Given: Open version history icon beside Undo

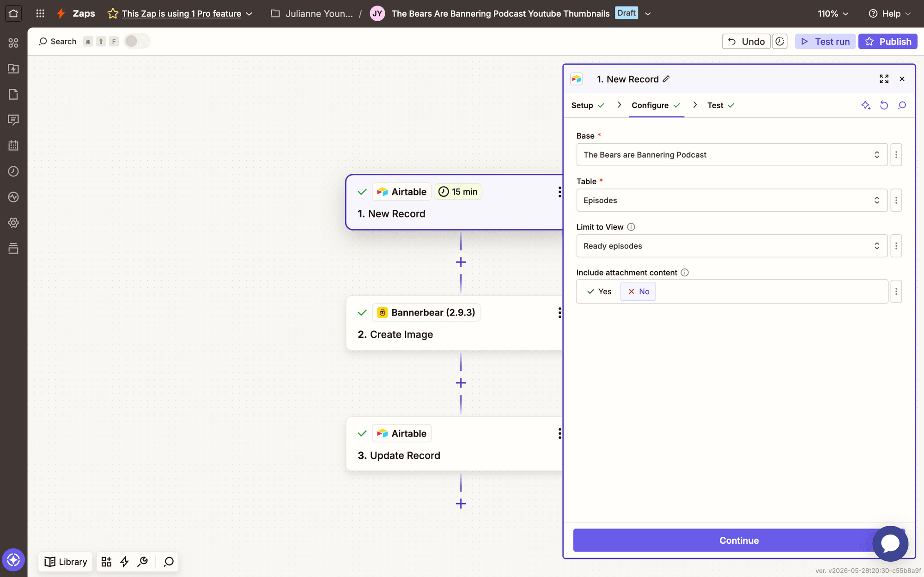Looking at the screenshot, I should [780, 42].
